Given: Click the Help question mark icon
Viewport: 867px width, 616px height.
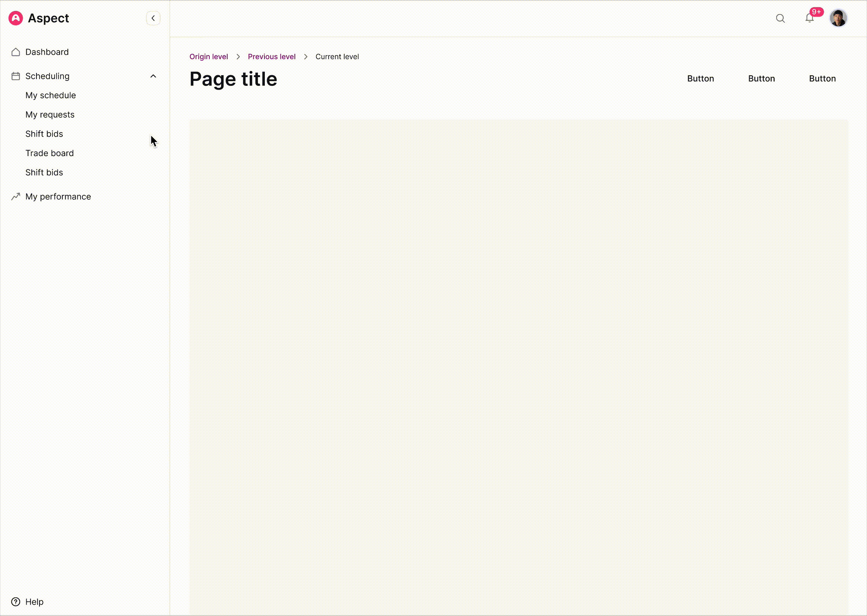Looking at the screenshot, I should point(16,602).
